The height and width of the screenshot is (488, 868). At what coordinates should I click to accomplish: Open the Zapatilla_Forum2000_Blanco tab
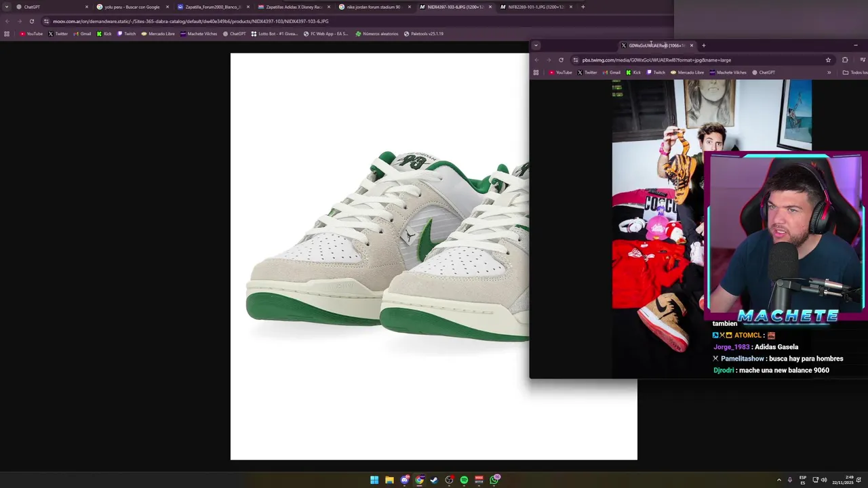(212, 7)
